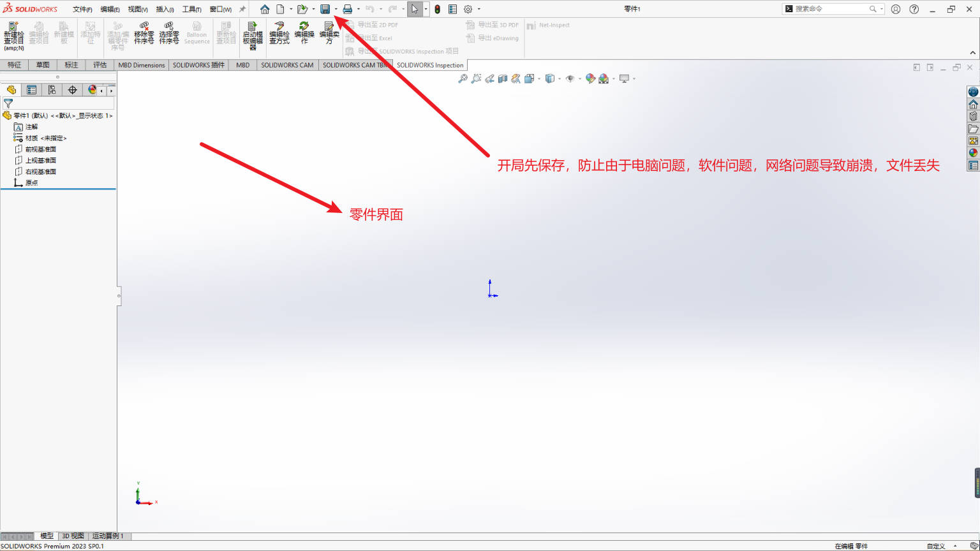The image size is (980, 551).
Task: Pin the menu bar with pushpin
Action: coord(242,9)
